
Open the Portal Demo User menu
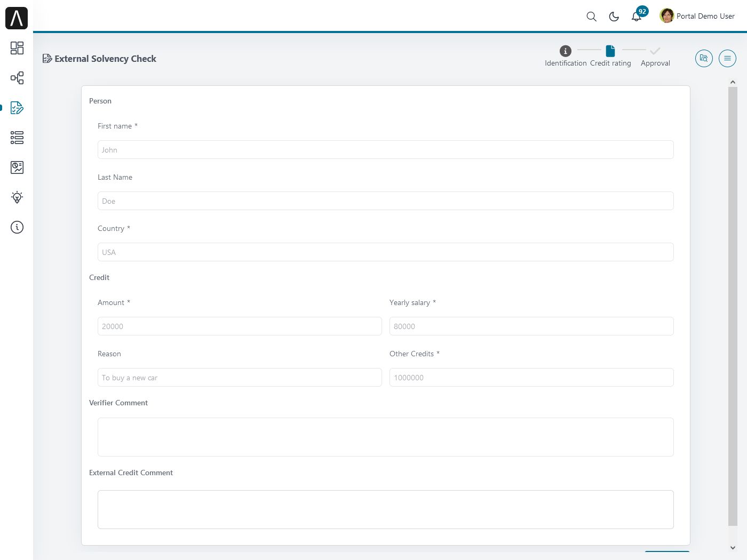pos(697,16)
